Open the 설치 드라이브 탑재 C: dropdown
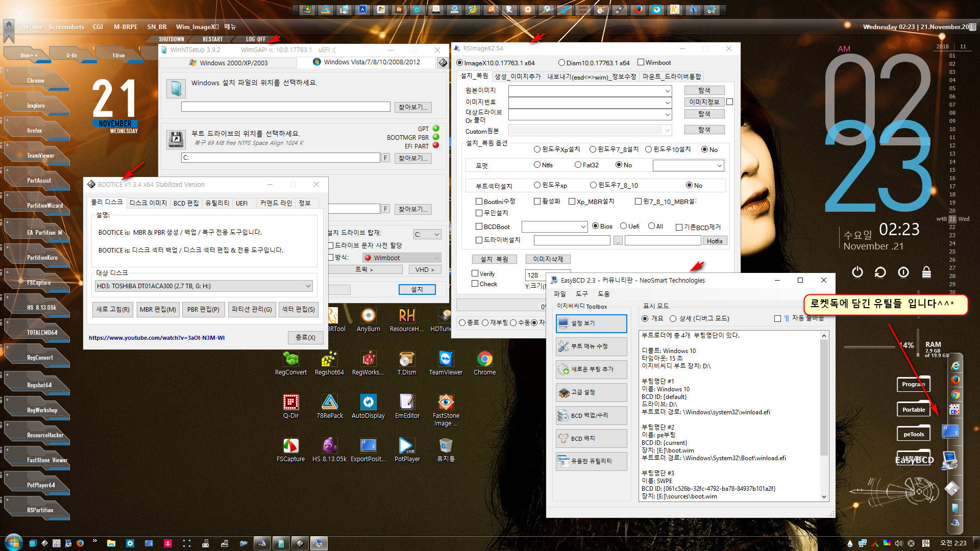 427,234
